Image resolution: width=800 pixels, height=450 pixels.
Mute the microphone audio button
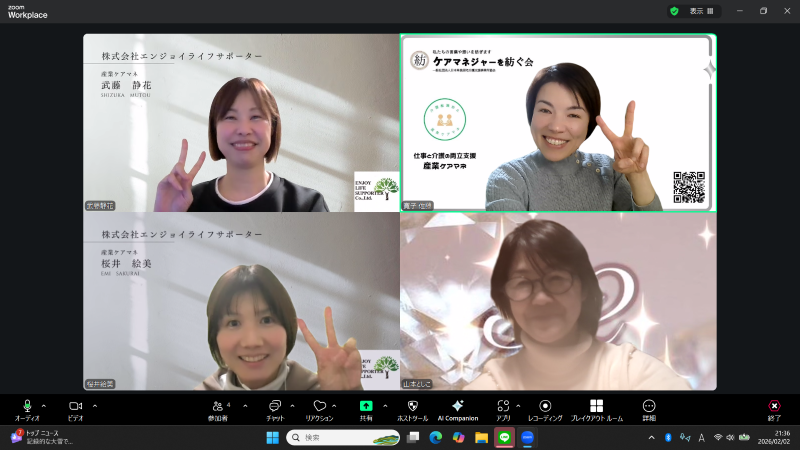27,406
